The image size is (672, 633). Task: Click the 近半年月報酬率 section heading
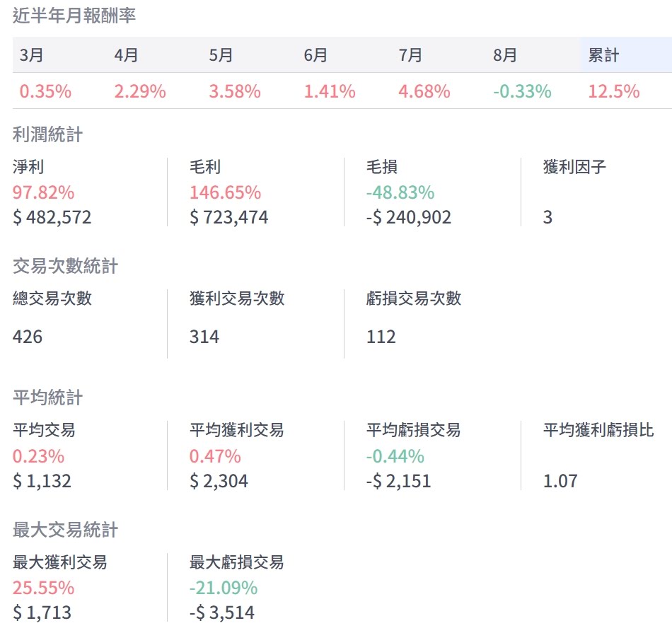click(74, 16)
